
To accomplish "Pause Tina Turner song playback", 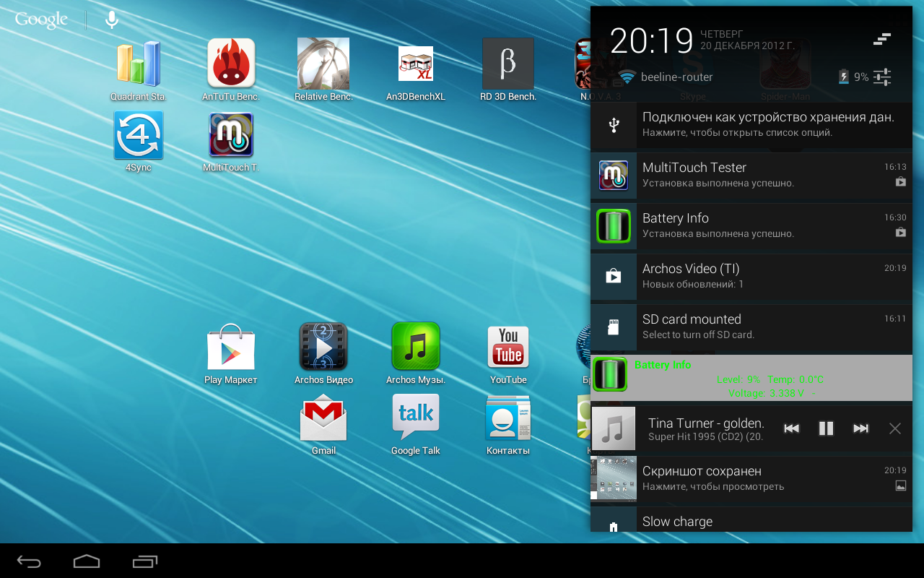I will coord(826,428).
